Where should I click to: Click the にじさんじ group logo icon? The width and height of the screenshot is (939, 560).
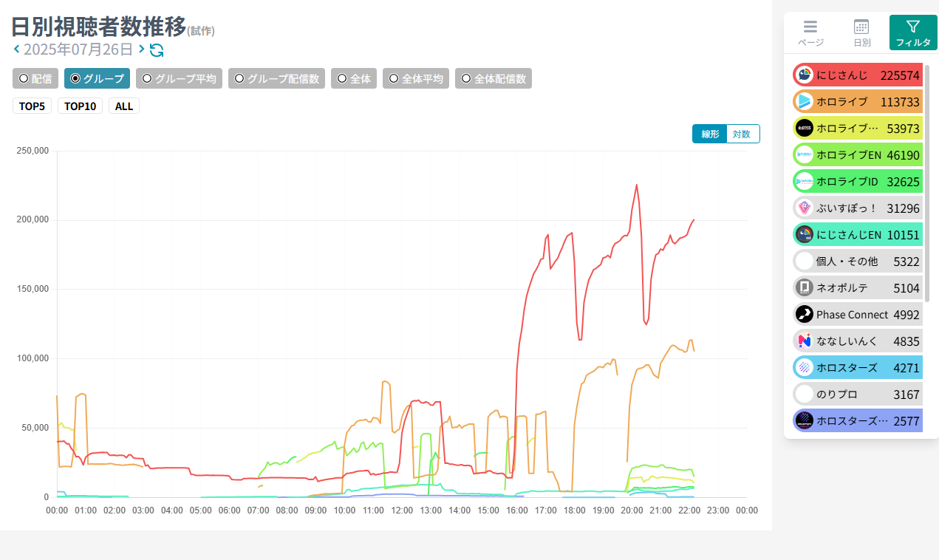click(x=804, y=75)
